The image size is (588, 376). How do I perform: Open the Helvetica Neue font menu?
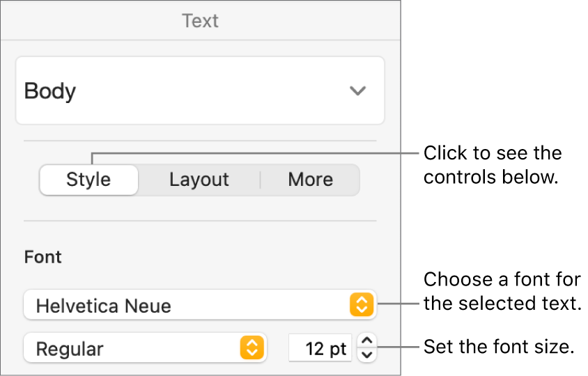pos(188,305)
